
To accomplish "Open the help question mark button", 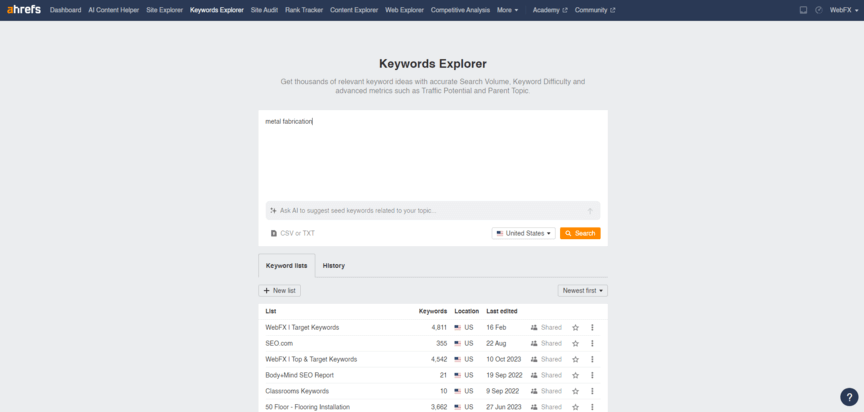I will (x=849, y=397).
